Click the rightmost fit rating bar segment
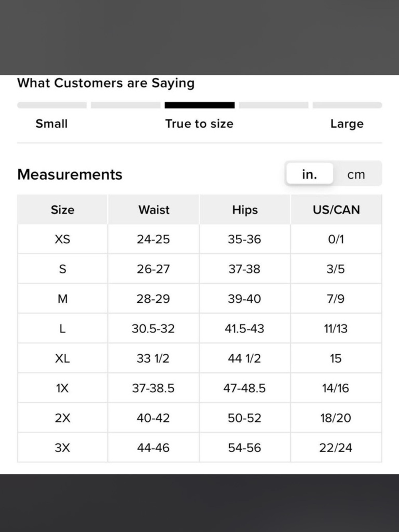The image size is (399, 532). coord(347,105)
